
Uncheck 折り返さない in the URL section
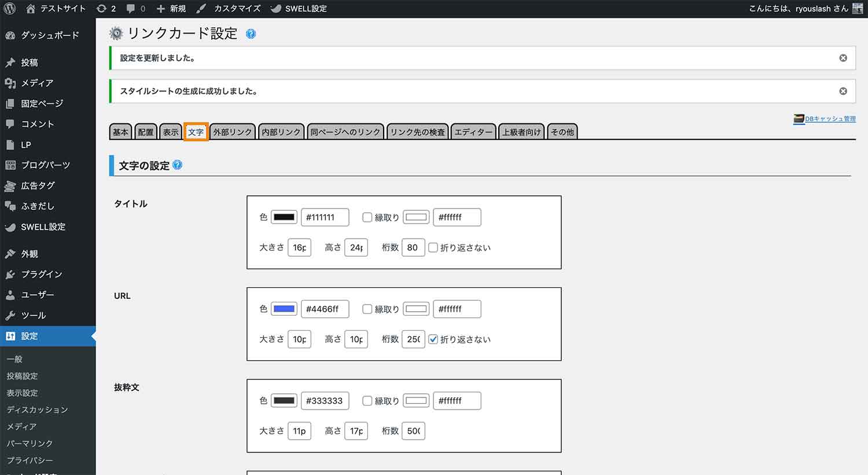coord(433,339)
